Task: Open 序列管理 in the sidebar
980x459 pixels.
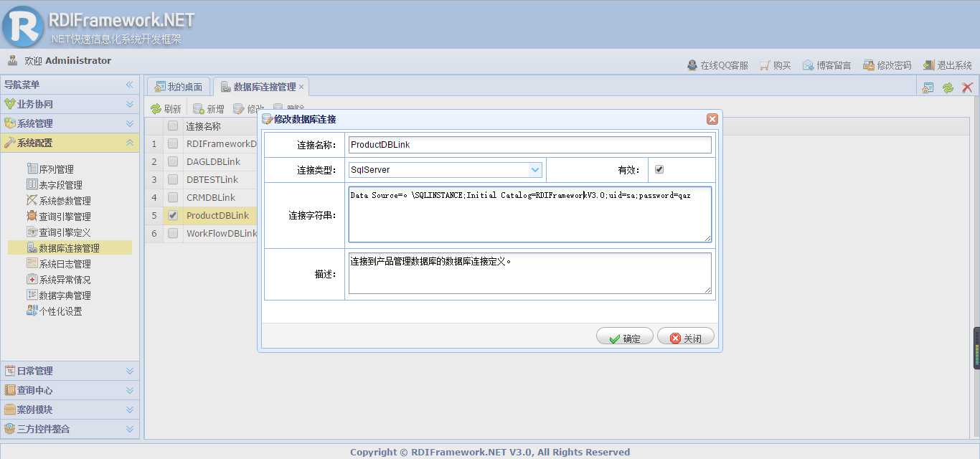Action: click(x=50, y=169)
